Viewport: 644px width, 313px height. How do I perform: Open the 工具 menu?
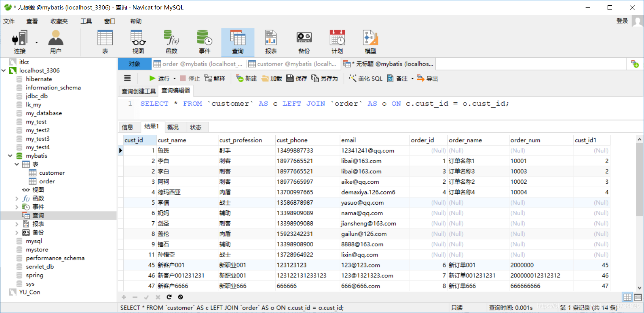(86, 21)
